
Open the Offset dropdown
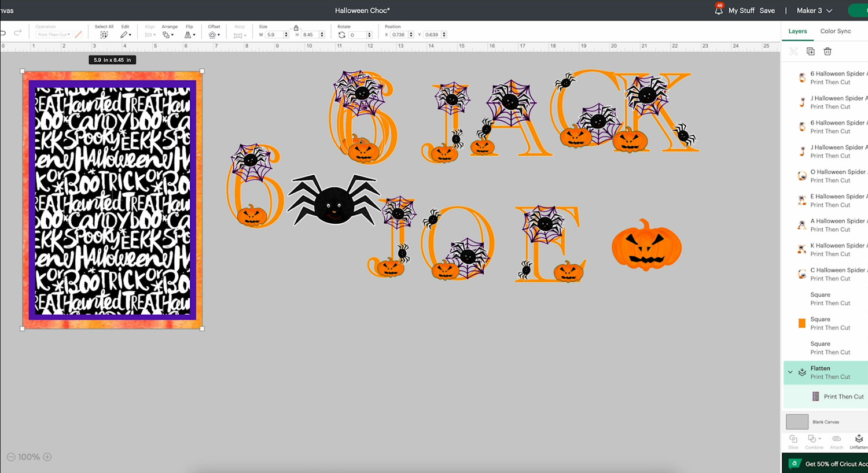coord(214,35)
